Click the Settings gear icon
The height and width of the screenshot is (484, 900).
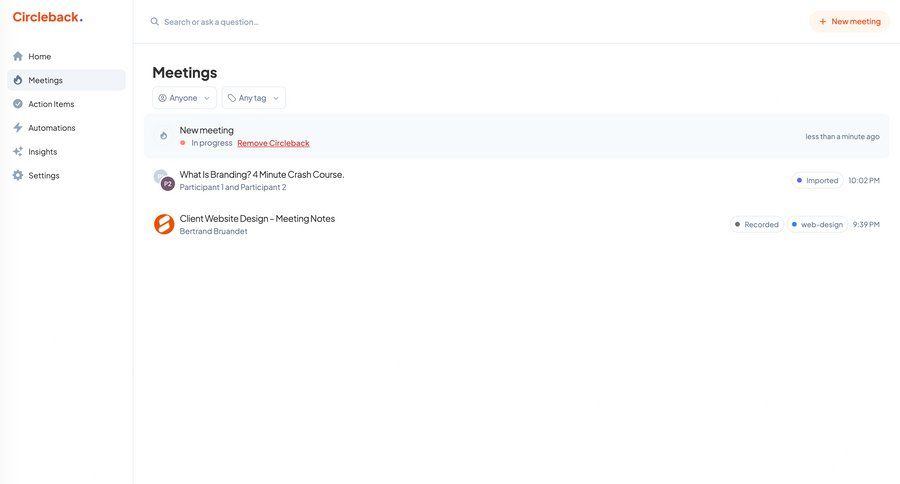point(18,176)
